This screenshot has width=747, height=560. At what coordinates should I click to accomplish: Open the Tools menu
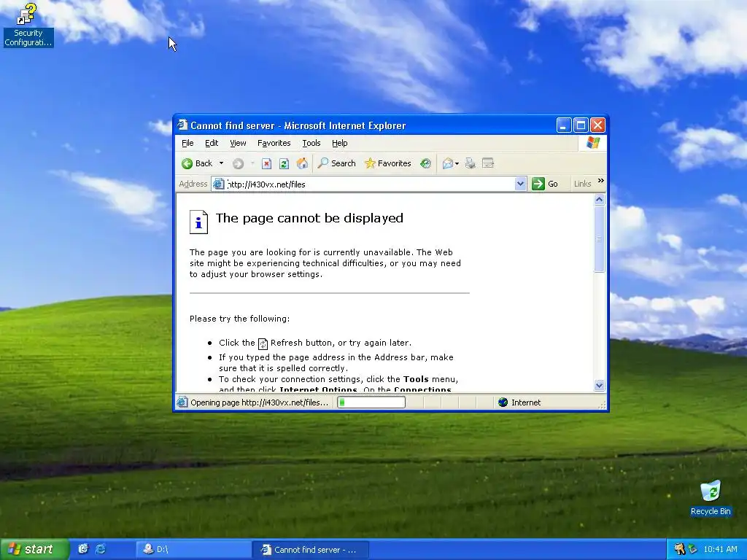[x=311, y=143]
